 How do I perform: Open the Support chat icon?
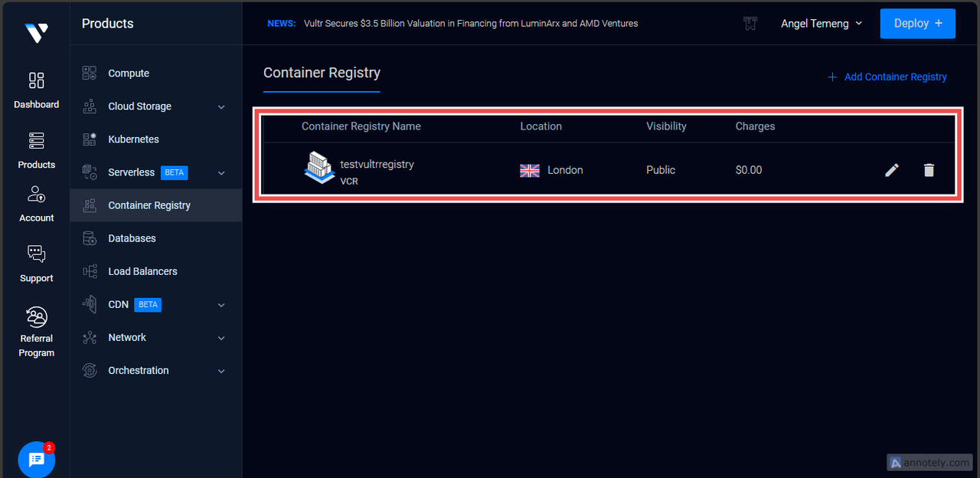[x=36, y=254]
